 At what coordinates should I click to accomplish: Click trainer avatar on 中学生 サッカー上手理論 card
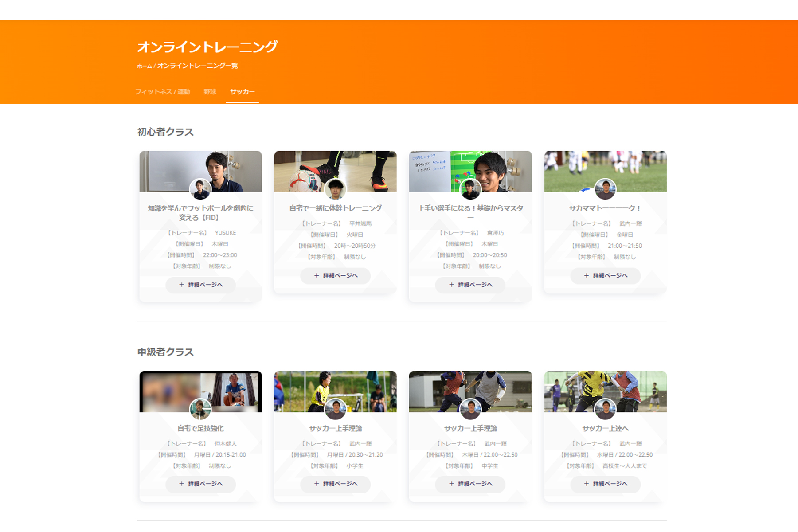[470, 409]
